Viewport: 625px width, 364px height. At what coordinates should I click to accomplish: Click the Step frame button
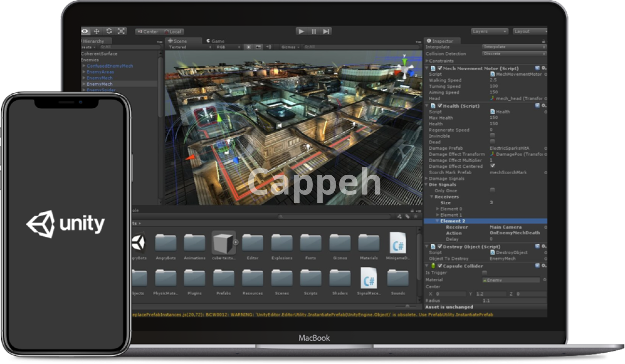click(x=326, y=31)
